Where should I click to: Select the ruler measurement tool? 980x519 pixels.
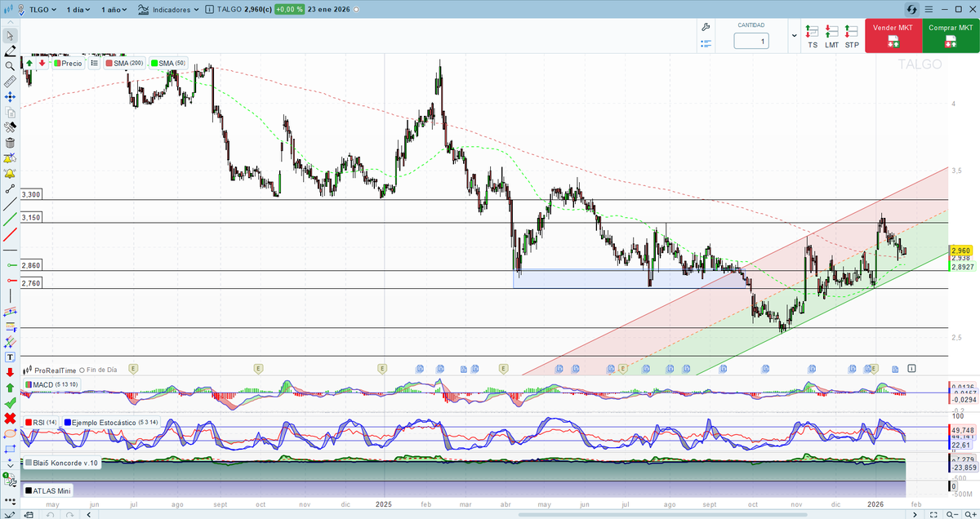click(x=10, y=82)
